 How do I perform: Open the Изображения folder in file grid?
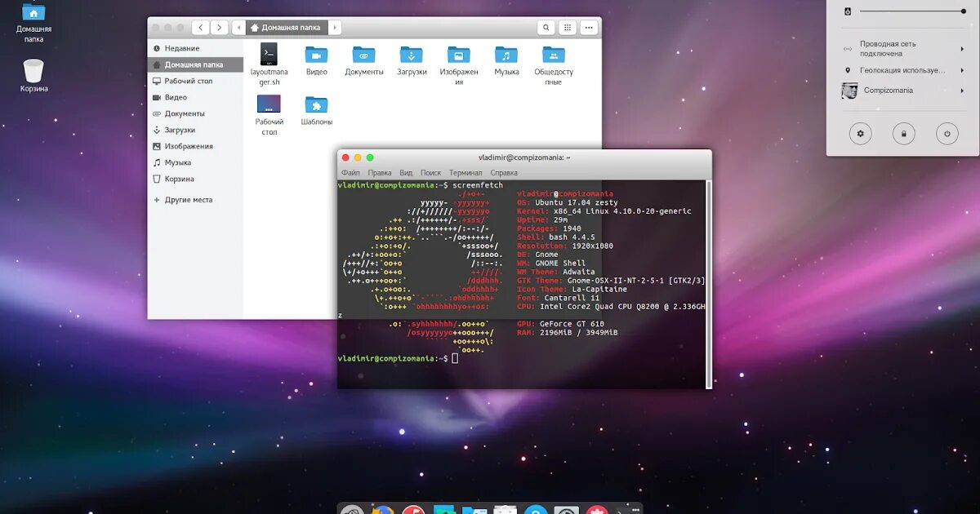tap(459, 65)
